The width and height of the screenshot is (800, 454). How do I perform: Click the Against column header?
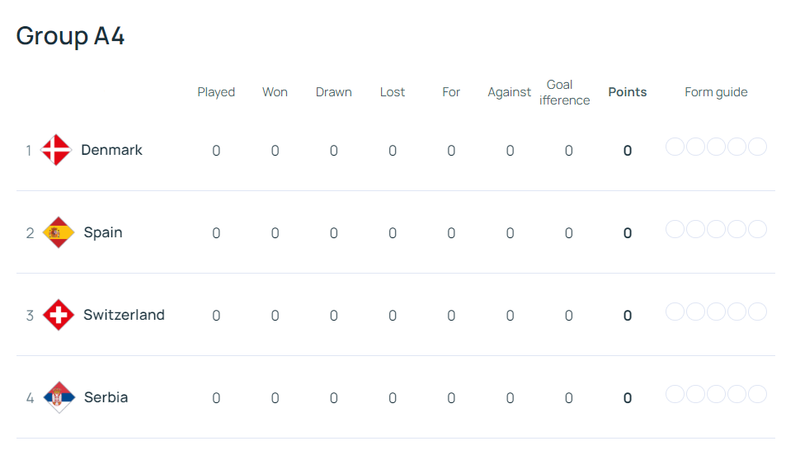click(x=509, y=92)
